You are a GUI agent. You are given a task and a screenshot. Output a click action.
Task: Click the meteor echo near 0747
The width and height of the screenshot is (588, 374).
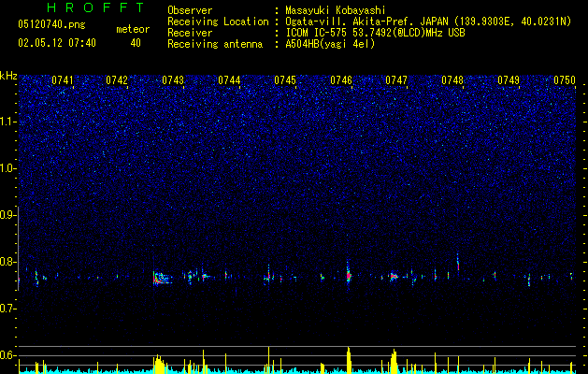(x=393, y=277)
